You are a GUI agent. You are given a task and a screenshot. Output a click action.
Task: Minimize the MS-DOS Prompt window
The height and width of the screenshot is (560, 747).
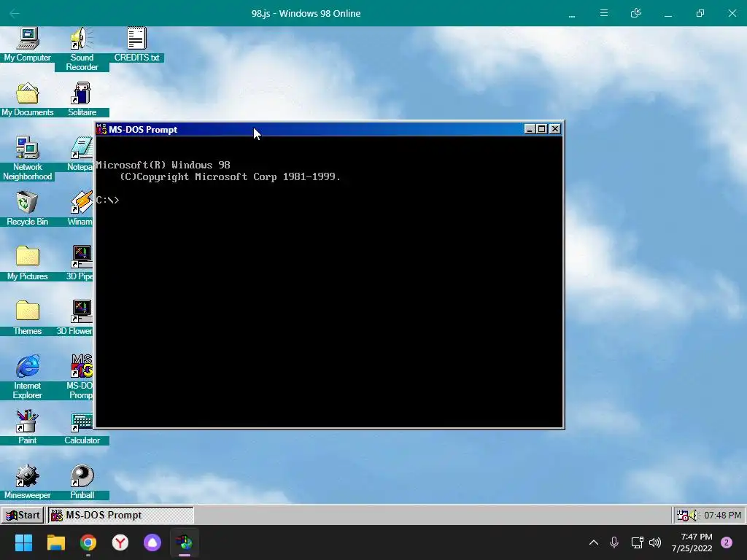coord(530,129)
